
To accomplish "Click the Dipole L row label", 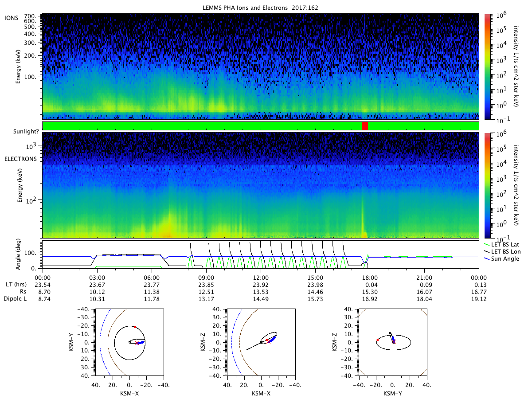I will tap(16, 299).
